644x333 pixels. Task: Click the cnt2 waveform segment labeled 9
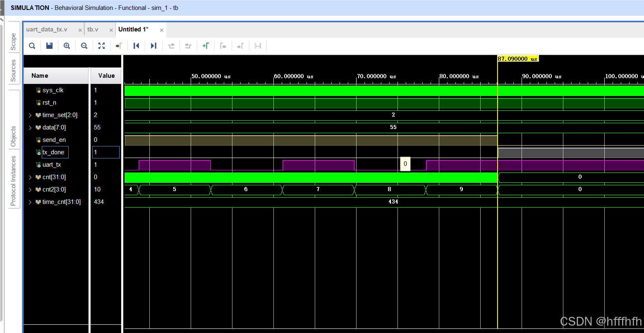tap(462, 189)
